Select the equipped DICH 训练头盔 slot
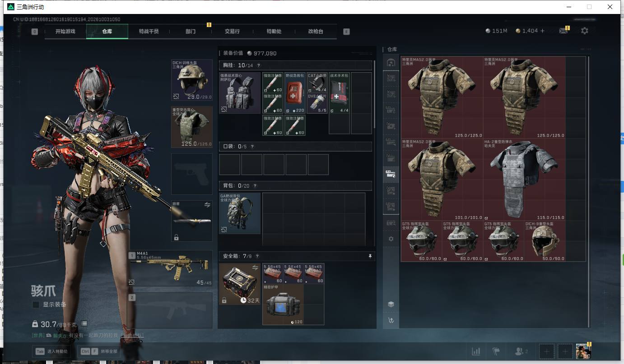This screenshot has height=364, width=624. 192,80
